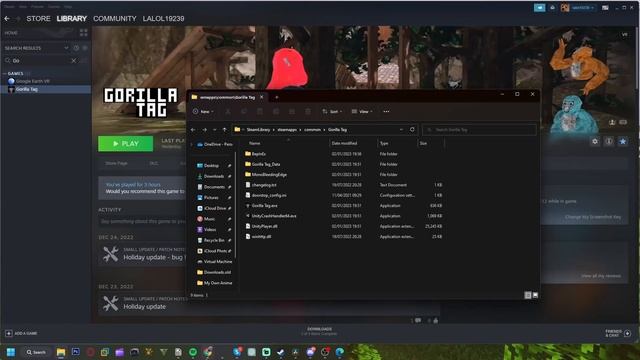Open FRIENDS & CHAT in Steam

click(x=618, y=333)
